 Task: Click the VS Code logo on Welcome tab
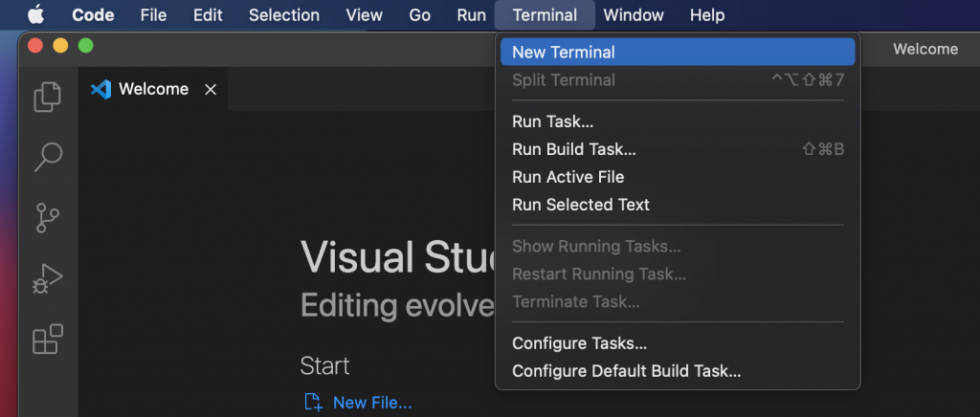coord(100,89)
